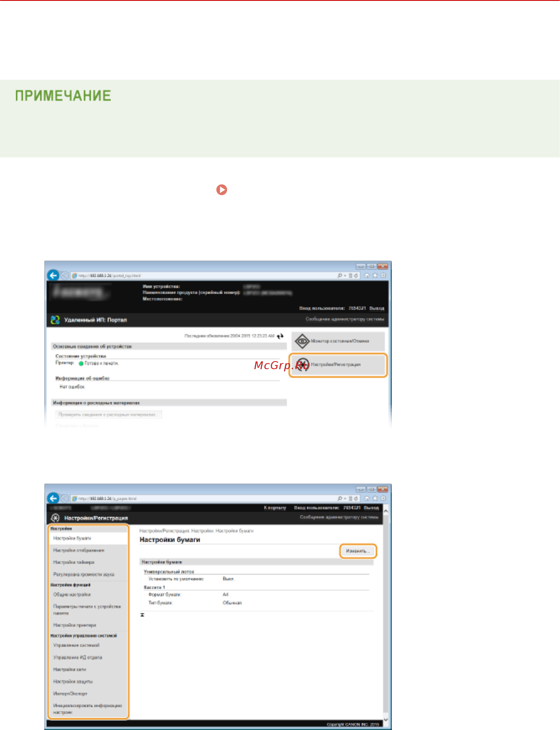The image size is (560, 730).
Task: Click the portal_top.html address bar
Action: (203, 275)
